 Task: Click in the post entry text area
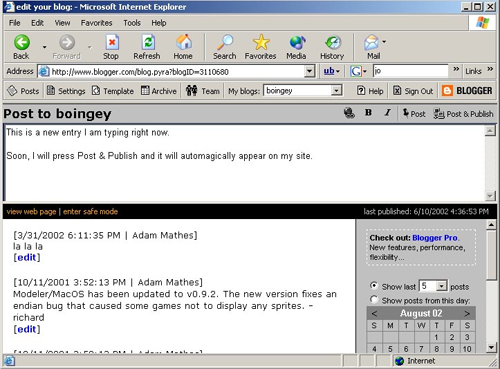(244, 163)
